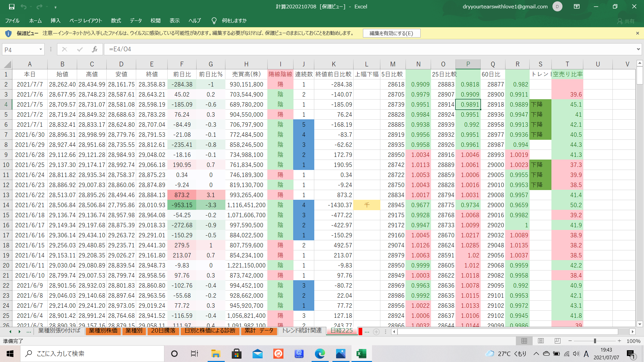Open Customize Quick Access Toolbar dropdown
This screenshot has height=362, width=644.
[x=55, y=7]
